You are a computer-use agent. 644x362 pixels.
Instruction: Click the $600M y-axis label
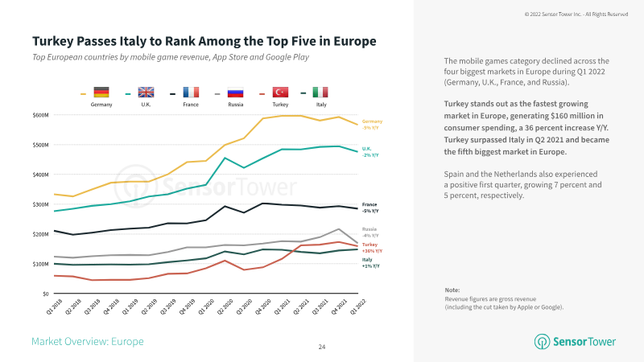click(x=40, y=115)
